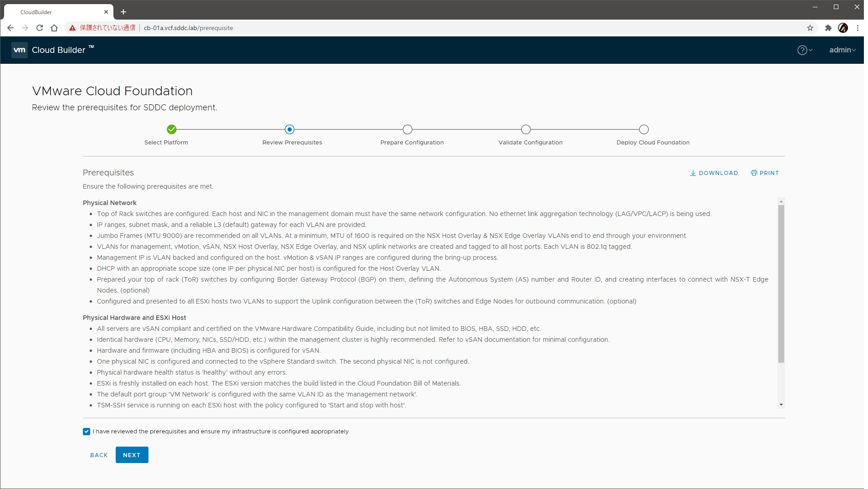
Task: Go BACK to the previous step
Action: point(99,455)
